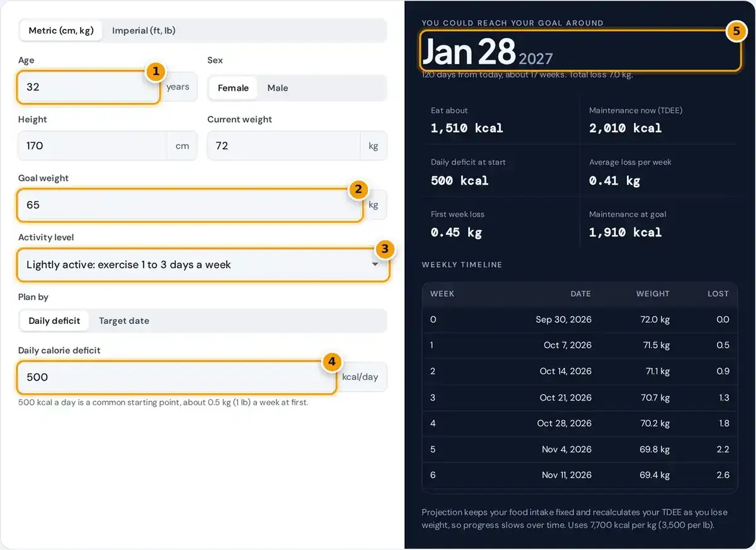Open the Activity level dropdown
756x550 pixels.
(203, 265)
